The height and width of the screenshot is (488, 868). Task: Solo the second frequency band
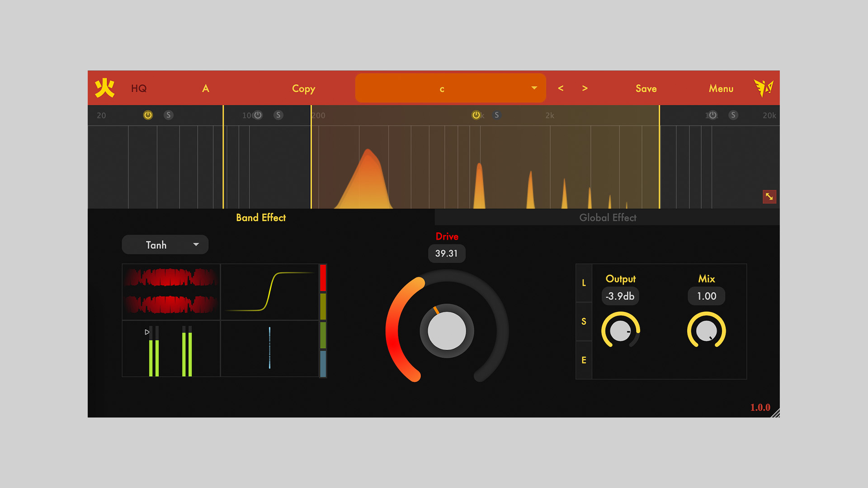point(278,115)
